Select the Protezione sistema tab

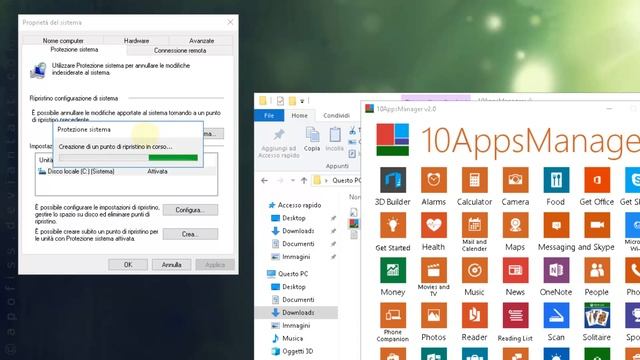click(x=74, y=49)
